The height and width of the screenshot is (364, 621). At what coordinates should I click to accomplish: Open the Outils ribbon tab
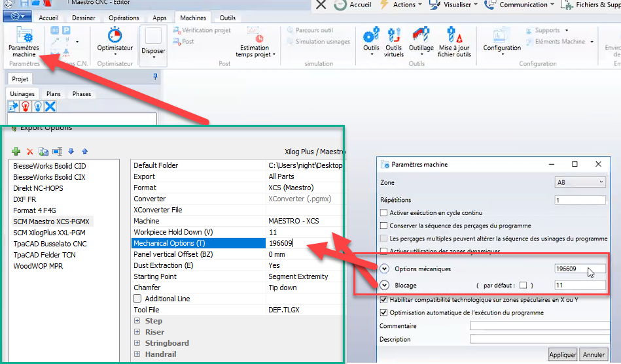click(x=227, y=18)
